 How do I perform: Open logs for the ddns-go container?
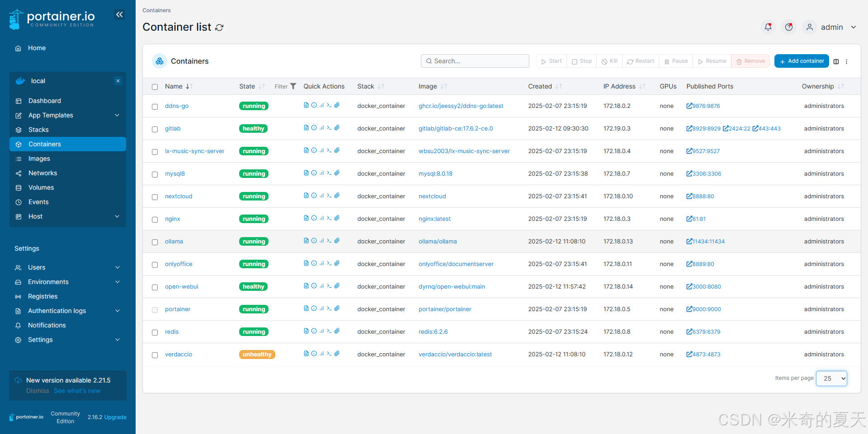point(306,105)
